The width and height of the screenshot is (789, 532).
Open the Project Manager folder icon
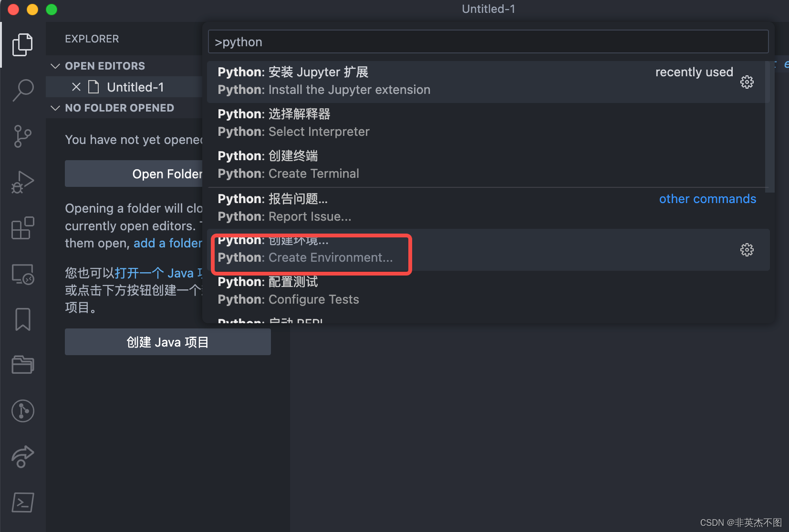[x=22, y=365]
